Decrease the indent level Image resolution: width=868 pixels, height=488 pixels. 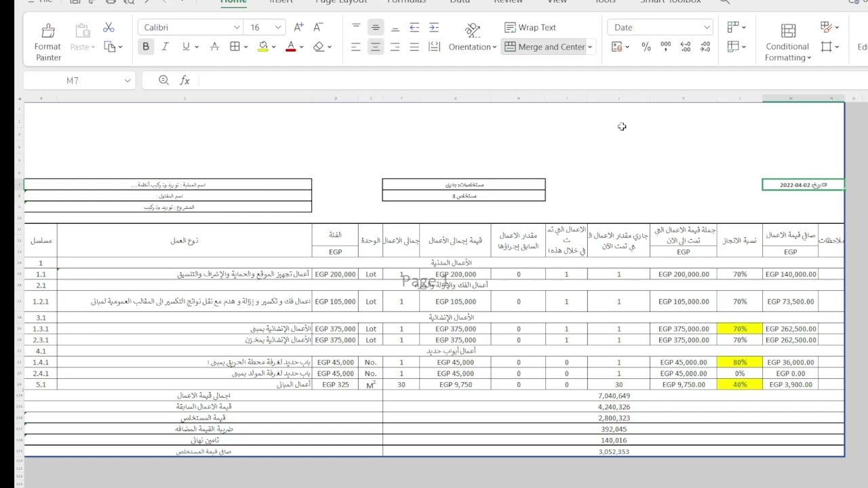[414, 27]
